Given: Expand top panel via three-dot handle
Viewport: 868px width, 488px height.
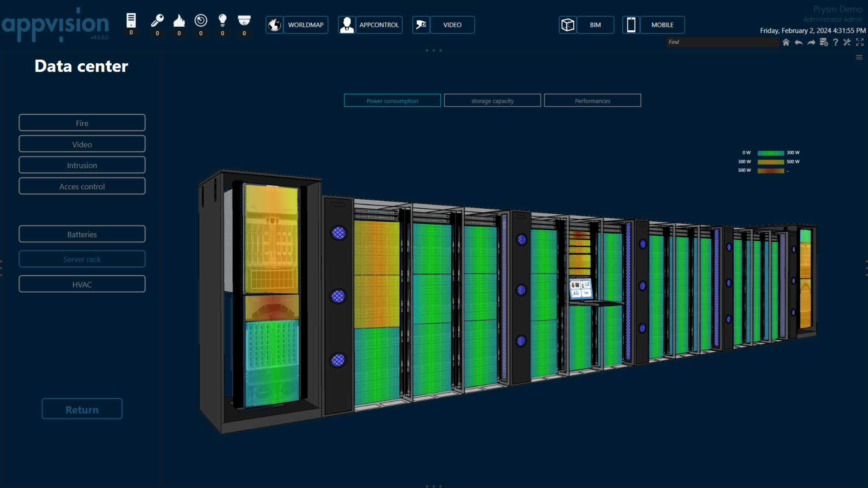Looking at the screenshot, I should point(434,51).
